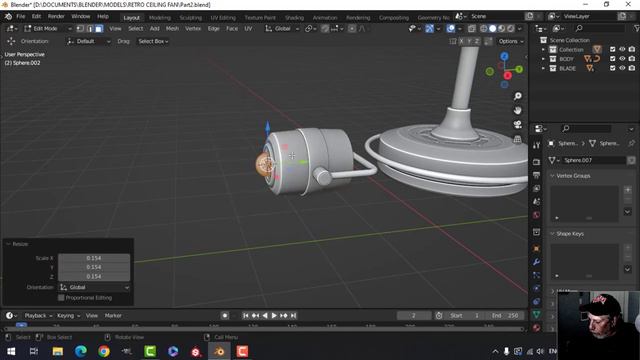Switch perspective/orthographic grid icon

click(x=518, y=139)
